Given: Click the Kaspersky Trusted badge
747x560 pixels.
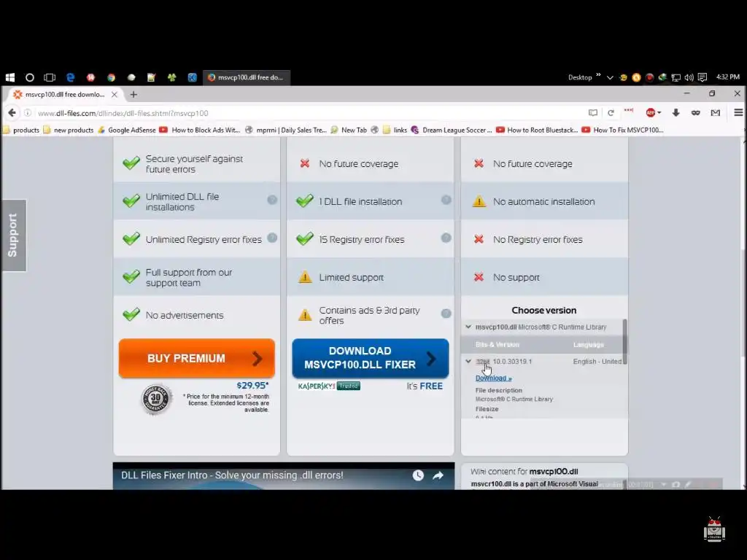Looking at the screenshot, I should pos(329,386).
